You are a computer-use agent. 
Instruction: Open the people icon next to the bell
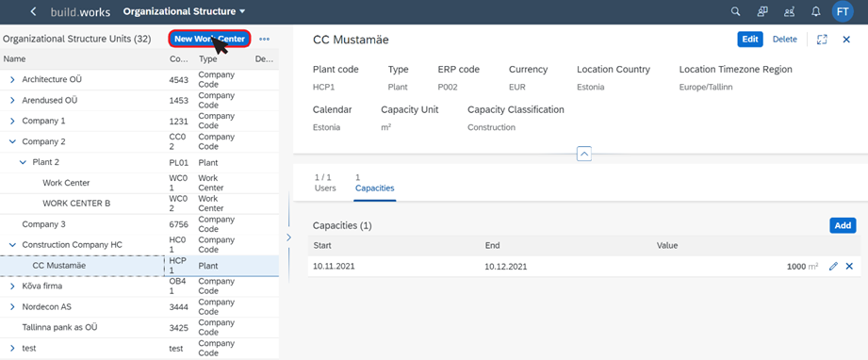(x=789, y=11)
